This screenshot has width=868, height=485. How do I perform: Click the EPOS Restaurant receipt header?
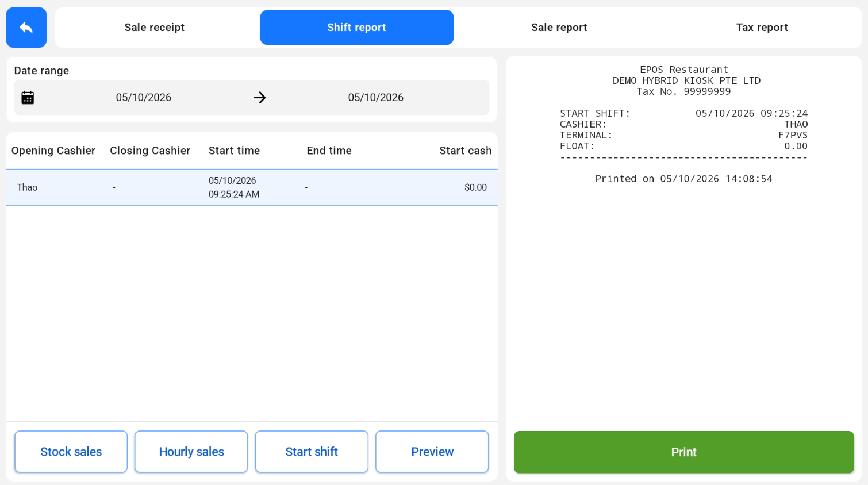coord(684,70)
